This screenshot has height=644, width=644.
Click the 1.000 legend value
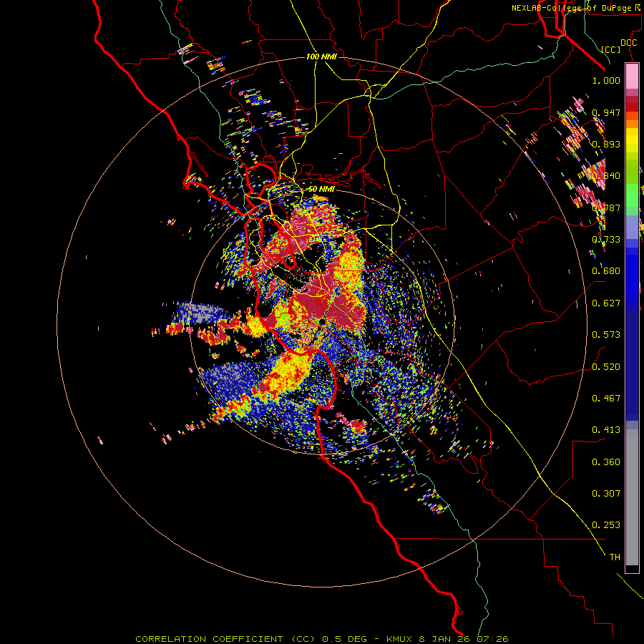[606, 80]
